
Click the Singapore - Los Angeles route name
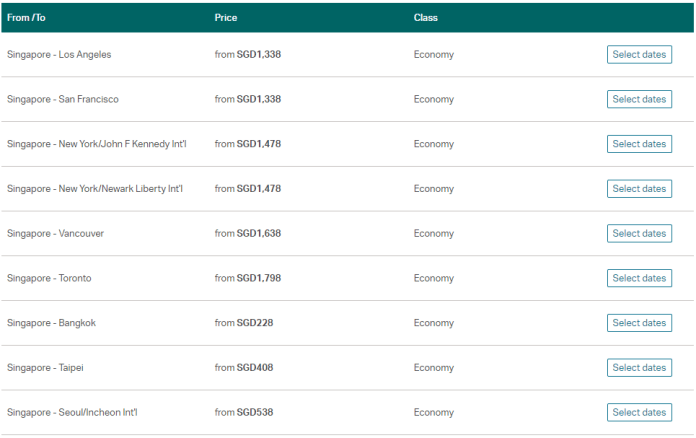point(59,55)
